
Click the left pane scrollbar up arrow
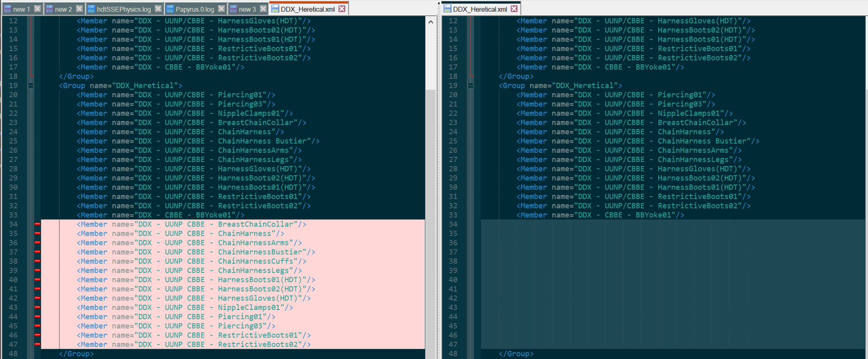[x=430, y=22]
